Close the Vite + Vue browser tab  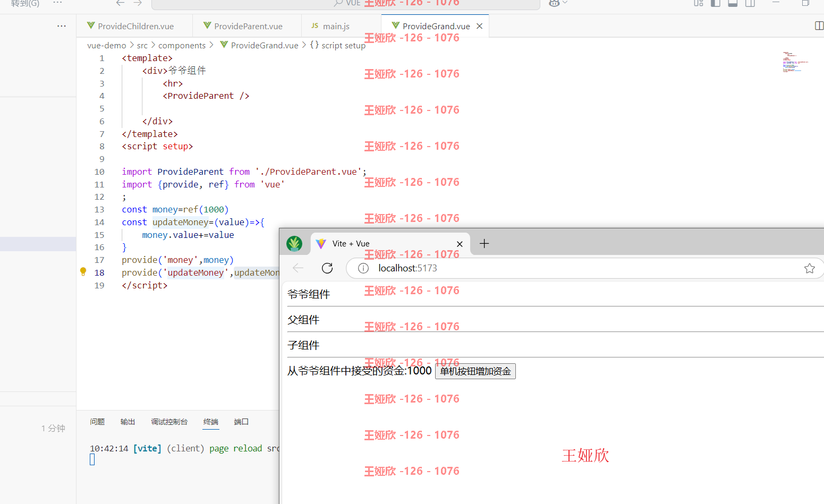click(x=460, y=244)
